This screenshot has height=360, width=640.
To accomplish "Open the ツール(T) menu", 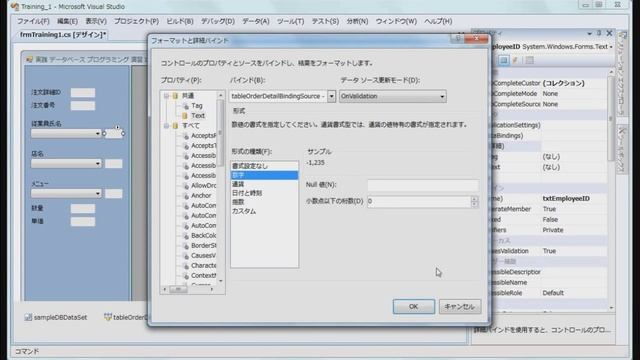I will coord(290,21).
